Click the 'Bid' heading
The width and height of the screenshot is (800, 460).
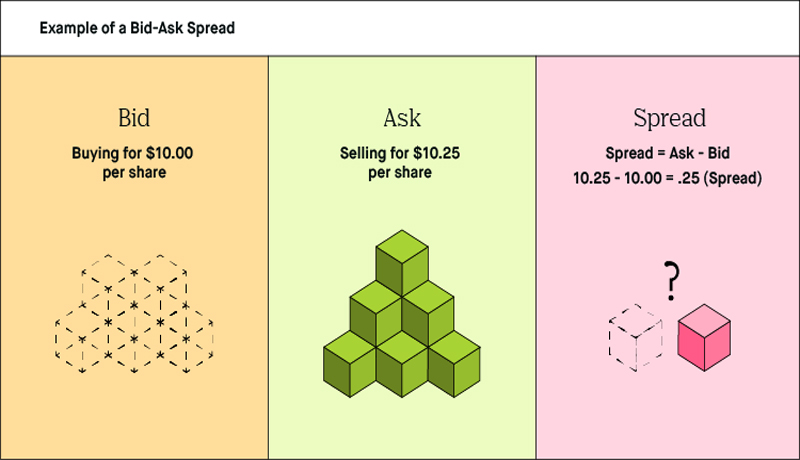pos(134,118)
